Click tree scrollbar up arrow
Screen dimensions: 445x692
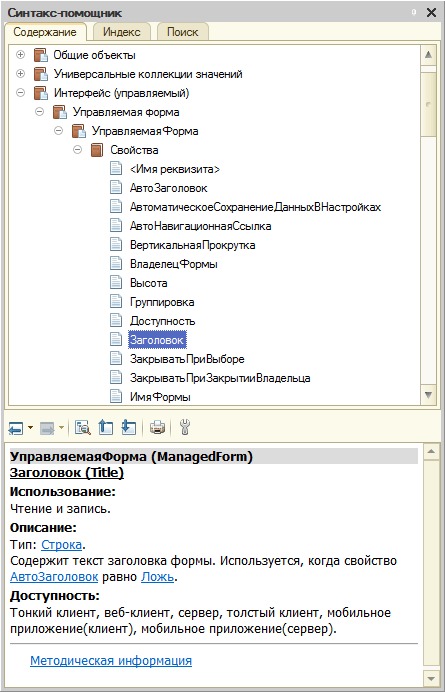pyautogui.click(x=428, y=55)
